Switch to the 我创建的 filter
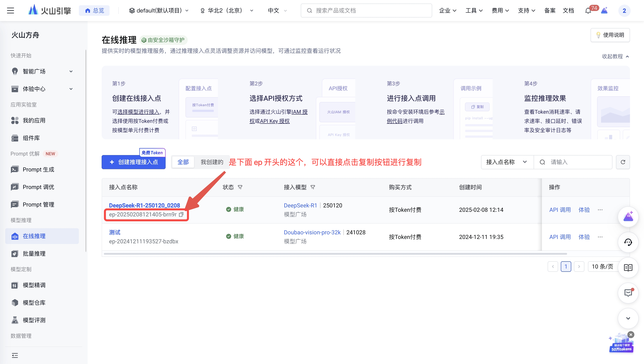644x364 pixels. [212, 162]
